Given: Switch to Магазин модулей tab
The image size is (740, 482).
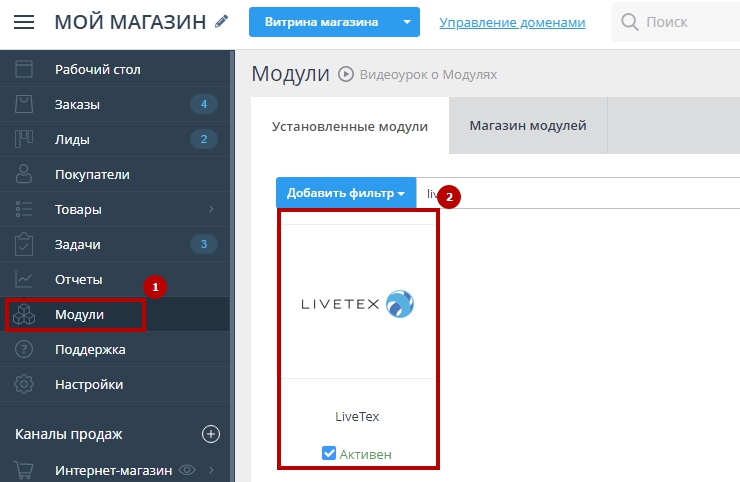Looking at the screenshot, I should click(528, 126).
